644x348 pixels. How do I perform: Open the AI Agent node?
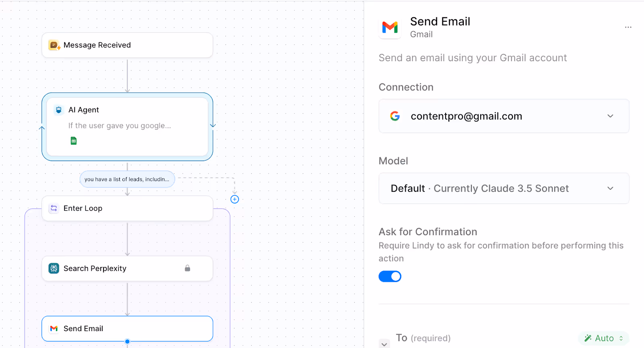pyautogui.click(x=127, y=126)
